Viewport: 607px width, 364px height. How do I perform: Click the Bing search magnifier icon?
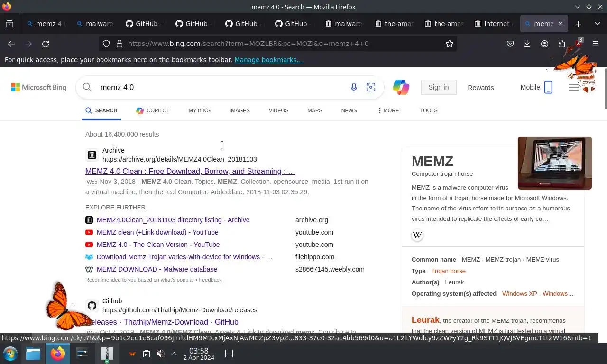coord(87,87)
